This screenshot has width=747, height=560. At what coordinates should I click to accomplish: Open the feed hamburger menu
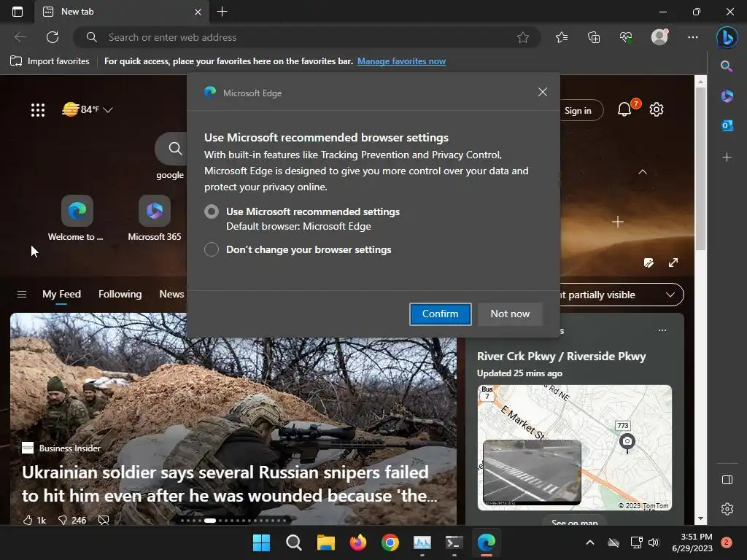22,295
